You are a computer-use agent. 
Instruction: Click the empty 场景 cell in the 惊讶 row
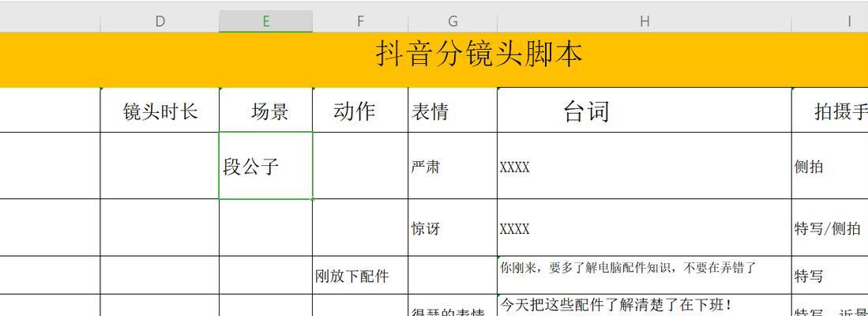[265, 228]
